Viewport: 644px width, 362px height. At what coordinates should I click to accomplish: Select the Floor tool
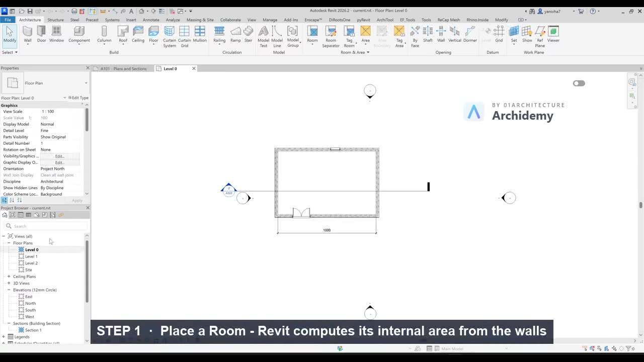(153, 34)
